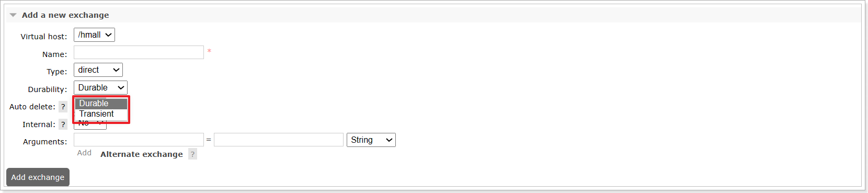
Task: Collapse the Add a new exchange section
Action: [13, 15]
